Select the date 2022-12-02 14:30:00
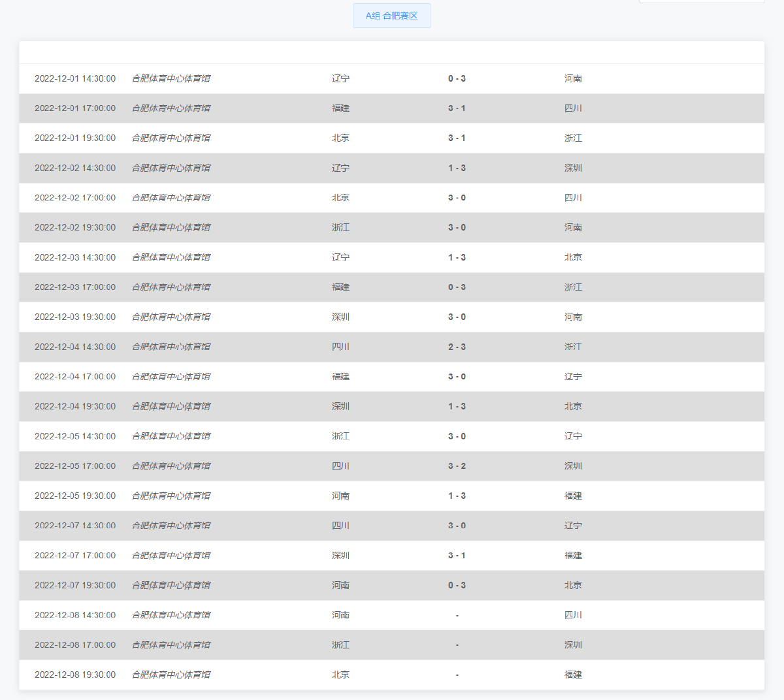 75,168
